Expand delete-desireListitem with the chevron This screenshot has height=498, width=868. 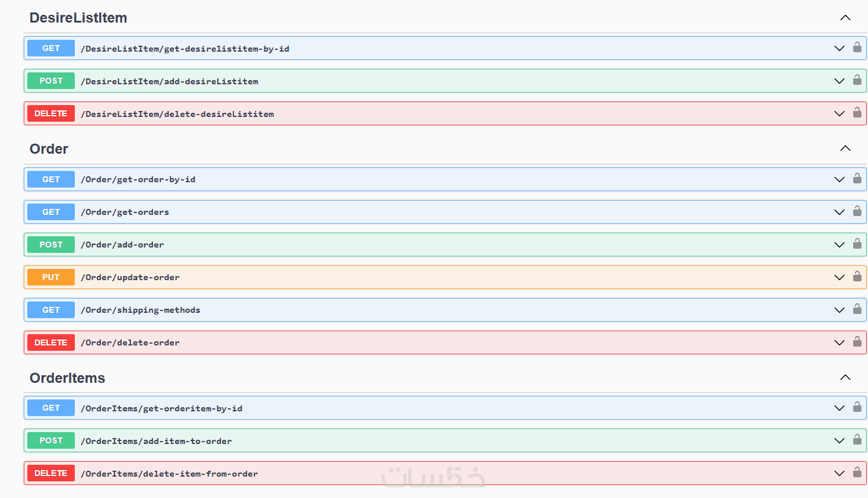point(840,114)
